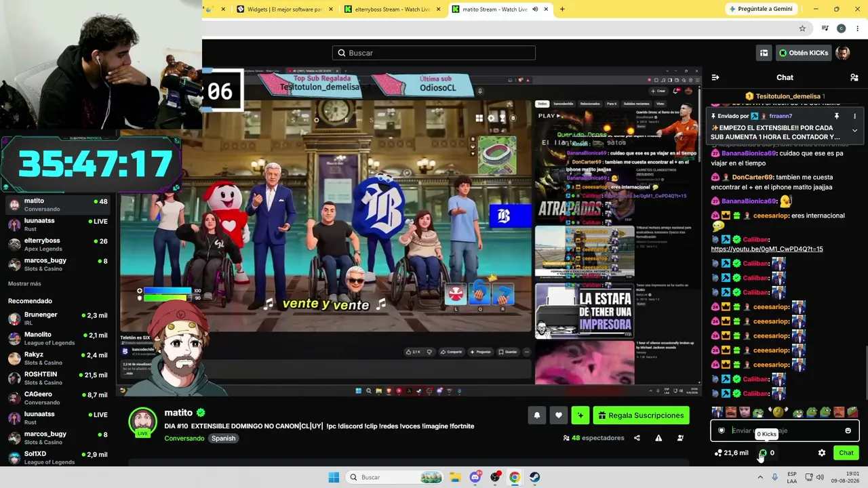The width and height of the screenshot is (868, 488).
Task: Report the stream using warning icon
Action: pyautogui.click(x=658, y=438)
